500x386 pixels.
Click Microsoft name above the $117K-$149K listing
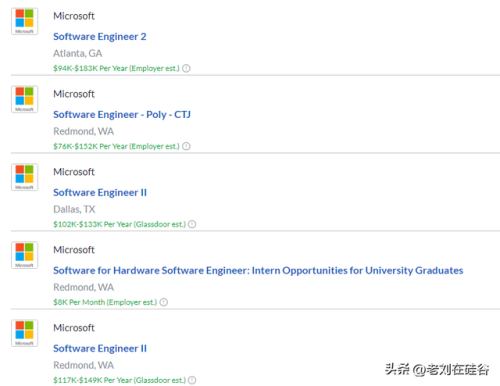point(74,328)
